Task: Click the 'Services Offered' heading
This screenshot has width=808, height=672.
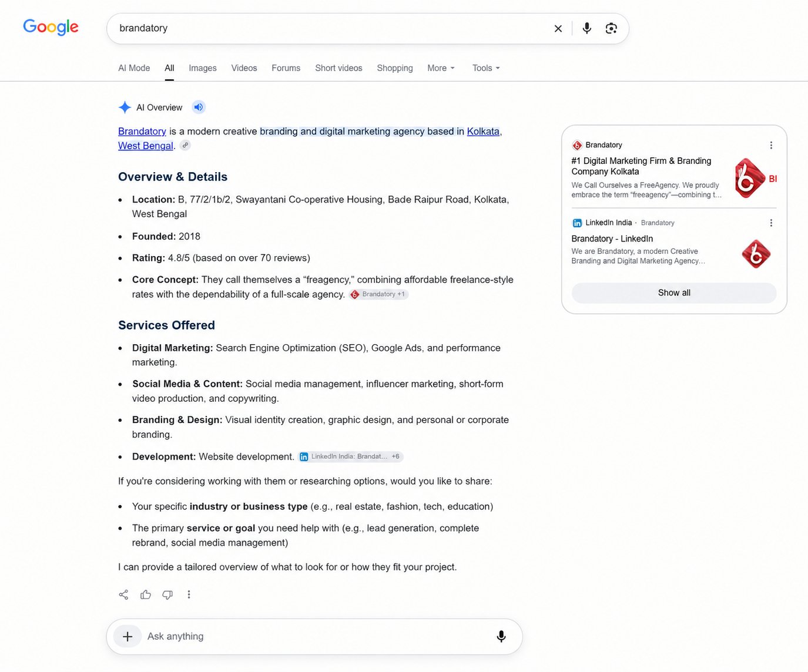Action: 166,325
